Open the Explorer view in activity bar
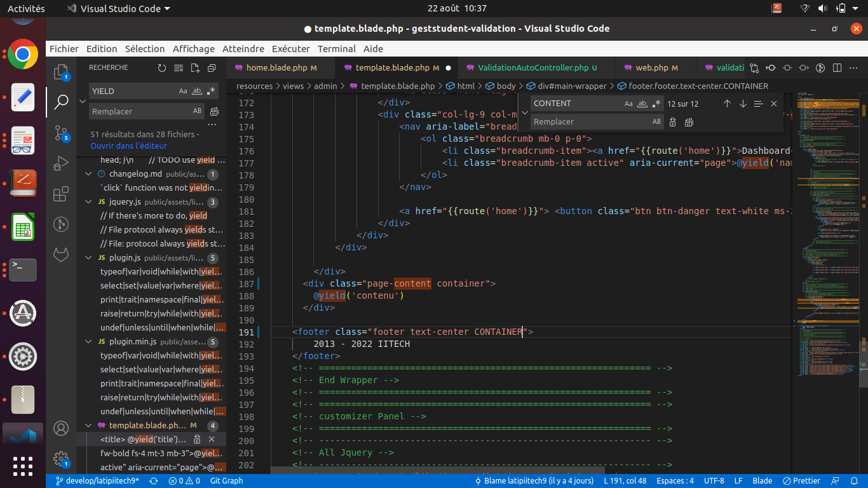Viewport: 868px width, 488px height. (x=61, y=71)
